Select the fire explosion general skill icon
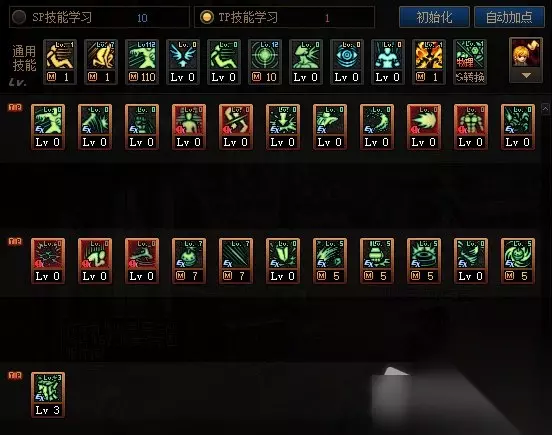This screenshot has width=552, height=435. click(429, 62)
